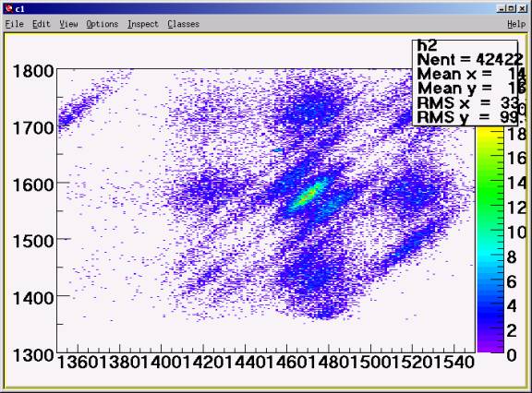Image resolution: width=532 pixels, height=393 pixels.
Task: Click the 1600 label on the Y axis
Action: [33, 185]
